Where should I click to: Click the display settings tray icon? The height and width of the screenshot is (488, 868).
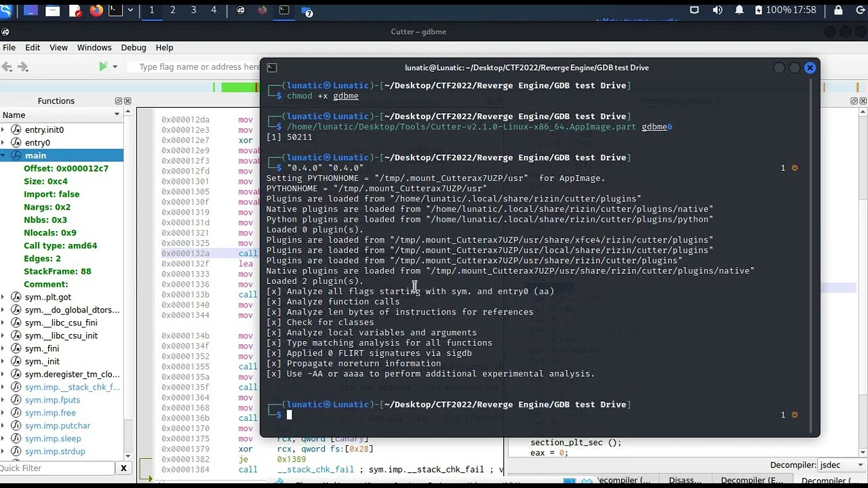(x=694, y=10)
